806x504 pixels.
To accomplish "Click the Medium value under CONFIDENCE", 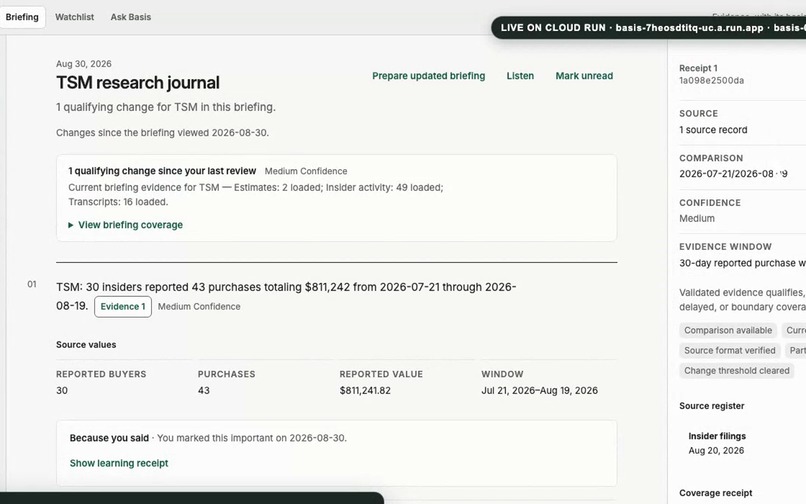I will pos(697,218).
